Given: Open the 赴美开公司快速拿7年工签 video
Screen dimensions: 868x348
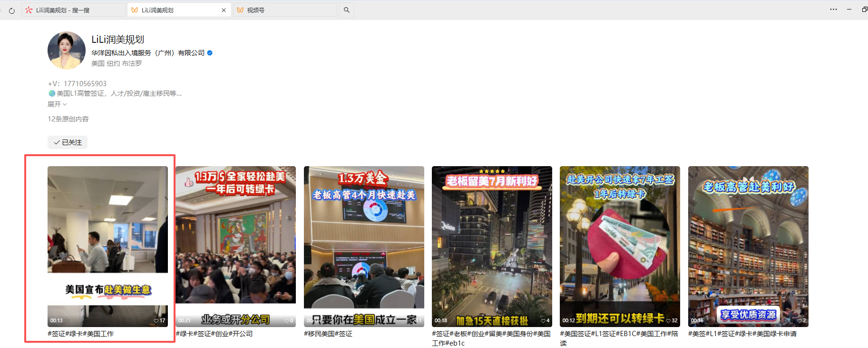Looking at the screenshot, I should pos(620,246).
